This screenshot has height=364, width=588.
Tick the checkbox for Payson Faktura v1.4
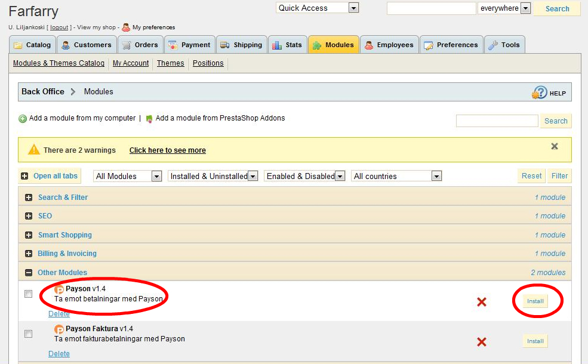(28, 334)
